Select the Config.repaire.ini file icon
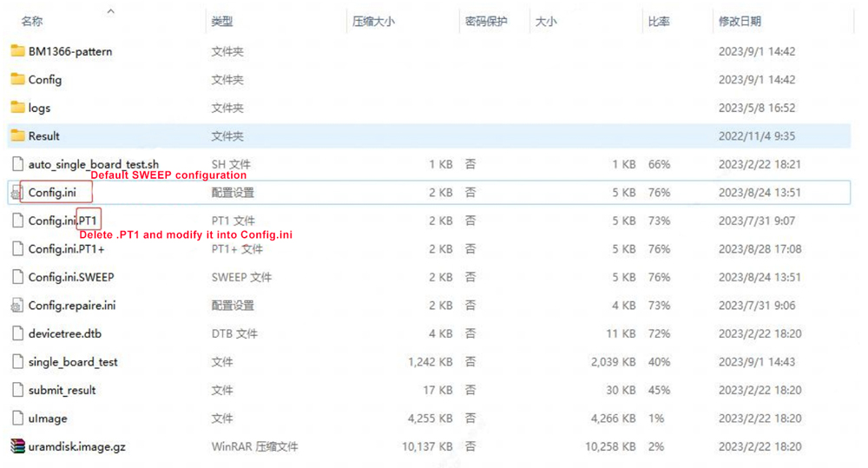The width and height of the screenshot is (868, 468). coord(17,306)
